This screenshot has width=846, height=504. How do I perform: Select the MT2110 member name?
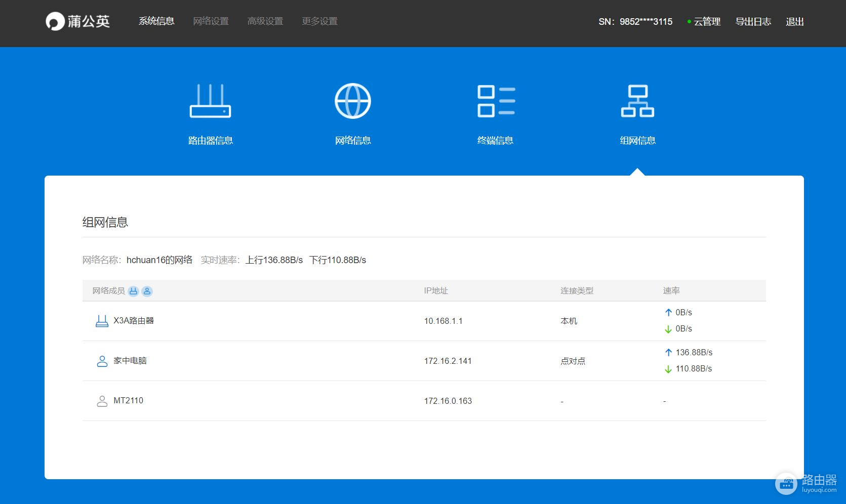point(128,400)
